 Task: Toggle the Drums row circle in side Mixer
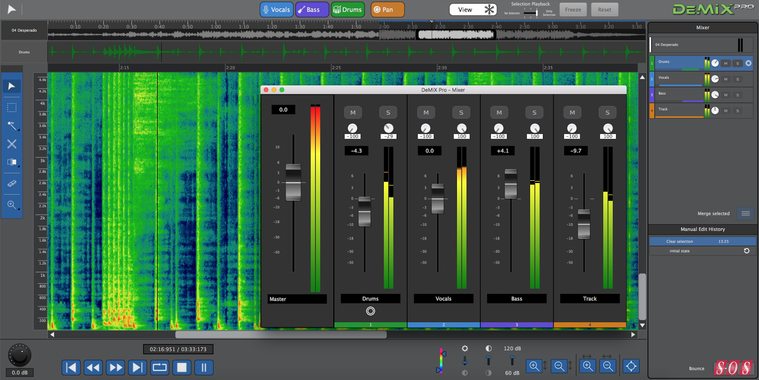pos(748,63)
